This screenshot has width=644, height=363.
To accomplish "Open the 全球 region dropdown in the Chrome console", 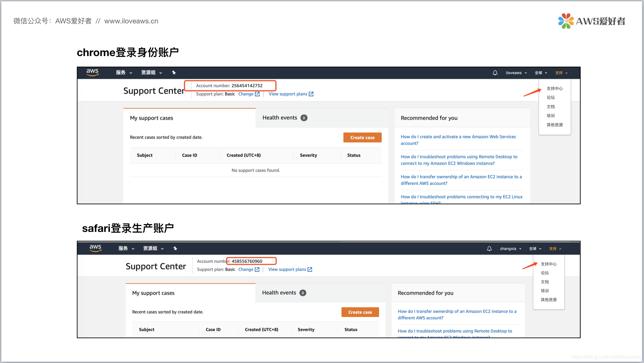I will tap(541, 73).
